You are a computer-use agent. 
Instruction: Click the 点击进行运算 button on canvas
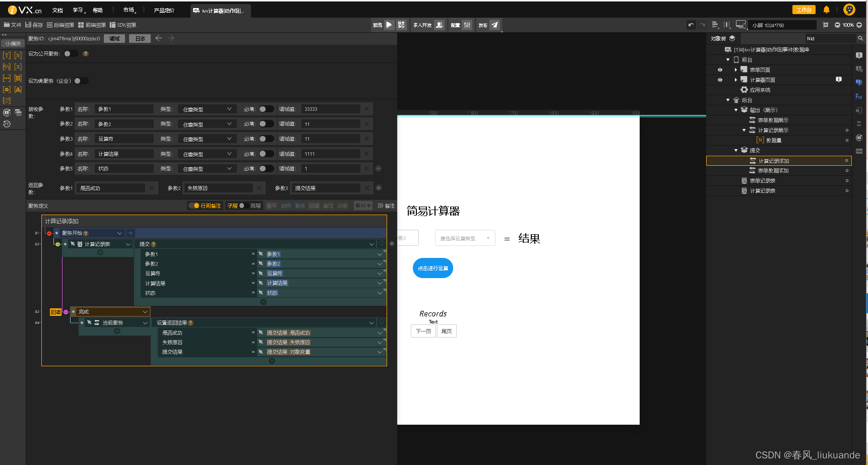(433, 268)
